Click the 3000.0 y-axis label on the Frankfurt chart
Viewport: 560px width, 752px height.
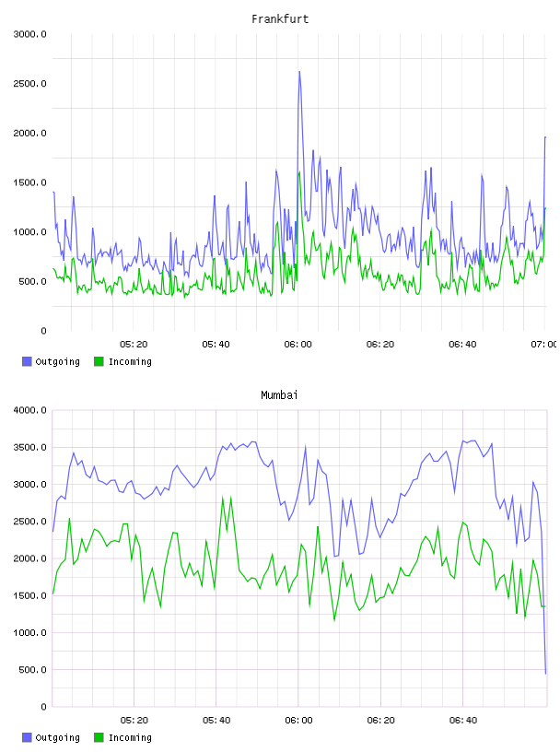(29, 34)
